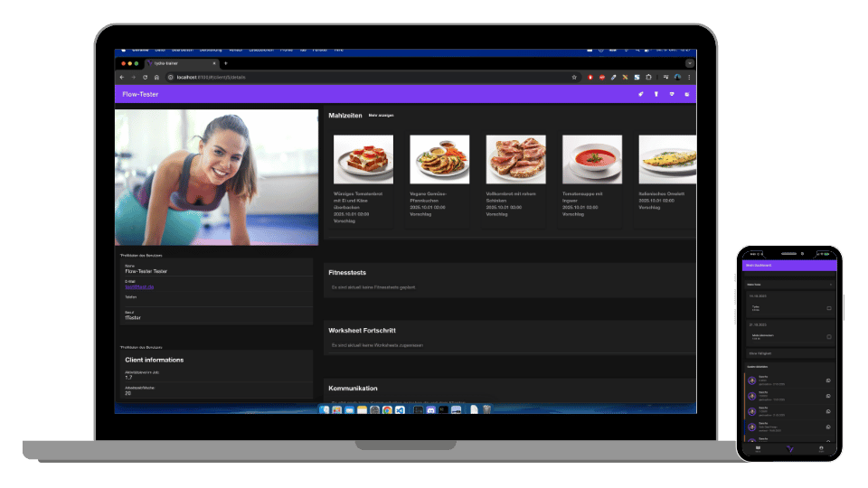The width and height of the screenshot is (868, 488).
Task: Click the Worksheet Fortschritt heading
Action: [362, 331]
